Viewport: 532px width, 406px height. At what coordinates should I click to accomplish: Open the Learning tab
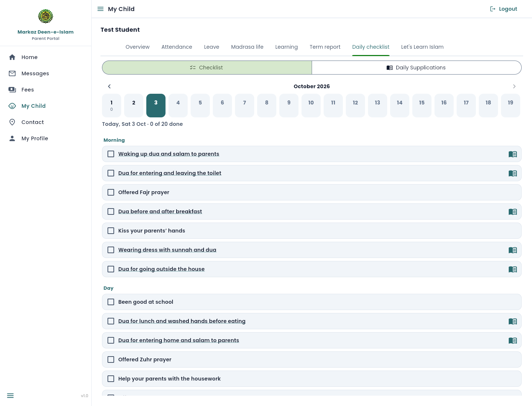pyautogui.click(x=286, y=47)
